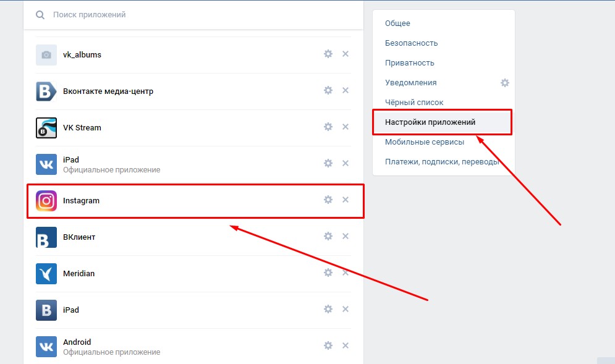
Task: Open the Безопасность settings section
Action: (411, 43)
